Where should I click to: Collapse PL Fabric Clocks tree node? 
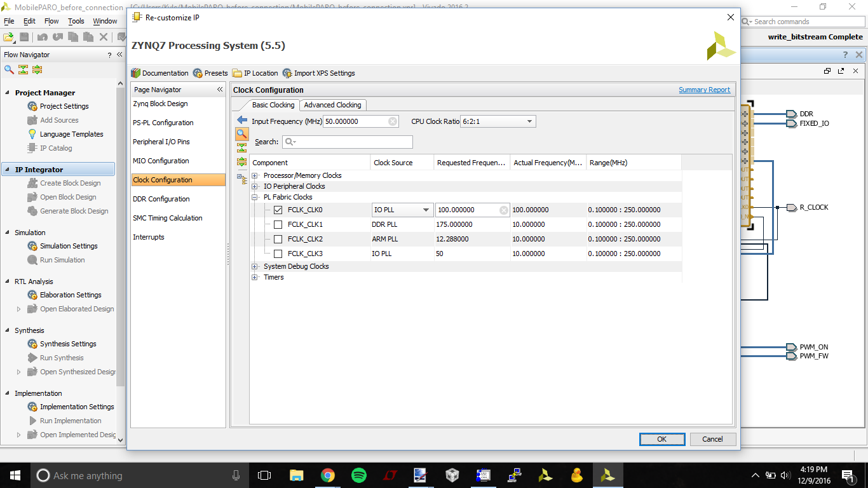pos(255,197)
